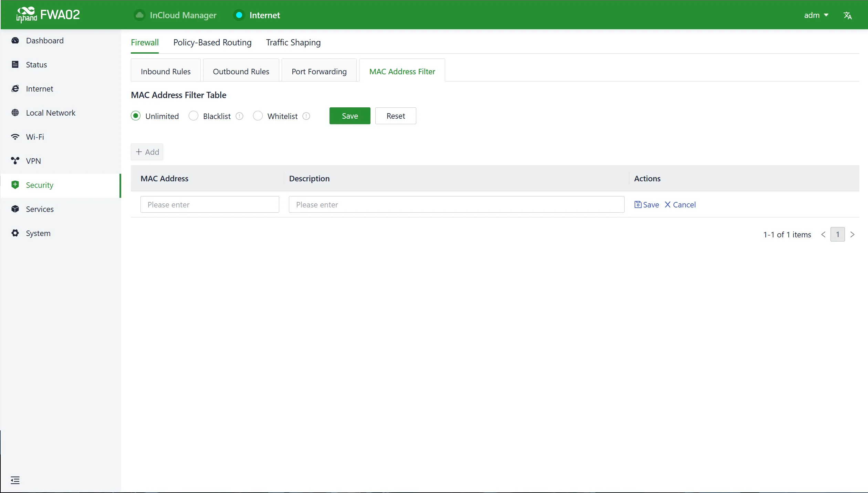Click the System gear icon
868x493 pixels.
pyautogui.click(x=15, y=233)
